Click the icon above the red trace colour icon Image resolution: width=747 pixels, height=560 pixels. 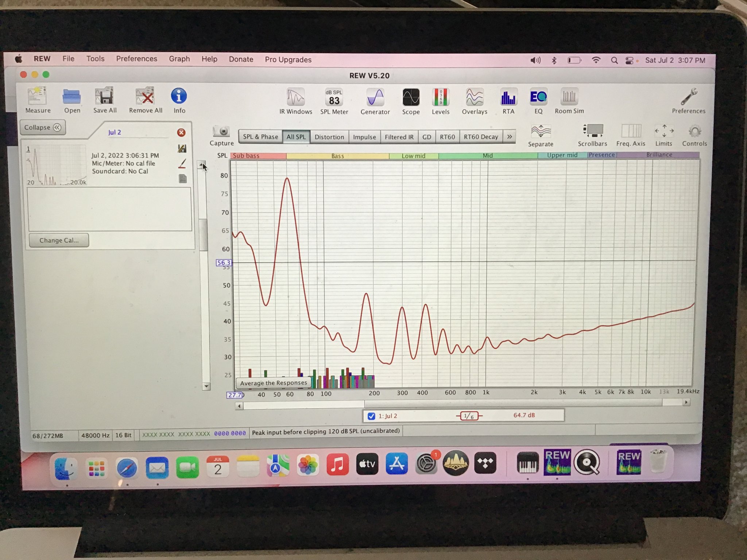[x=182, y=148]
